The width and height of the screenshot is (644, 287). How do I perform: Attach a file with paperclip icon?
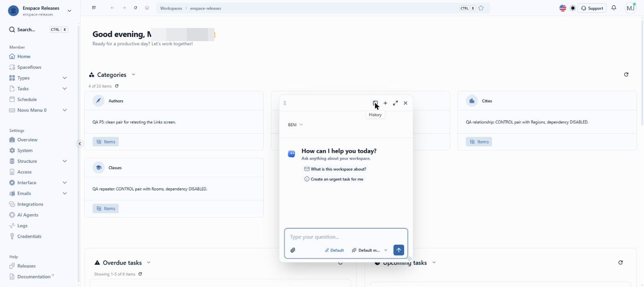(x=293, y=250)
